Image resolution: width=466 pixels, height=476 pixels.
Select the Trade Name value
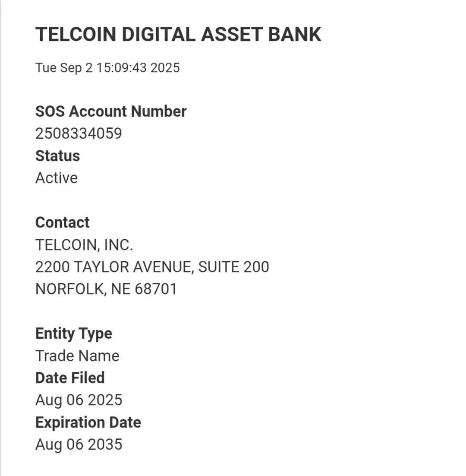77,356
